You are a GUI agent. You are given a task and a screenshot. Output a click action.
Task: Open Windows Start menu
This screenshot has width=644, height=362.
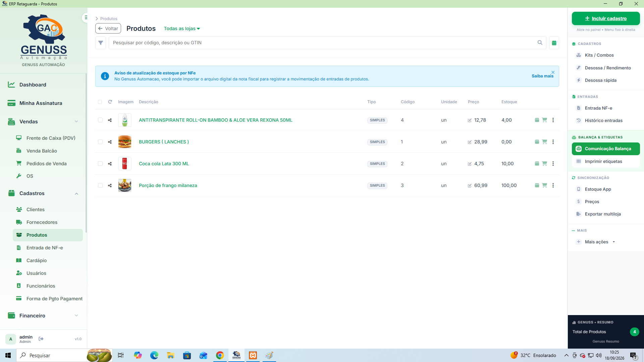pos(8,355)
